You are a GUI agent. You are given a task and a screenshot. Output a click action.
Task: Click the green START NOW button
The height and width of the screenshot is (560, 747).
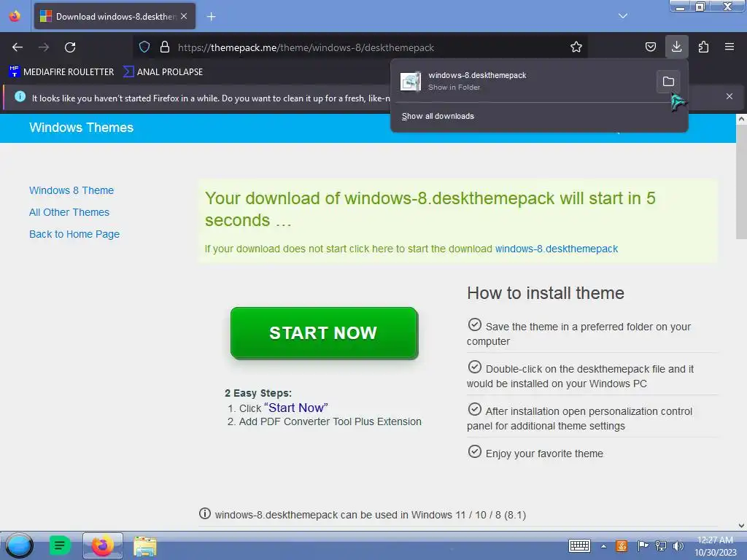tap(324, 332)
